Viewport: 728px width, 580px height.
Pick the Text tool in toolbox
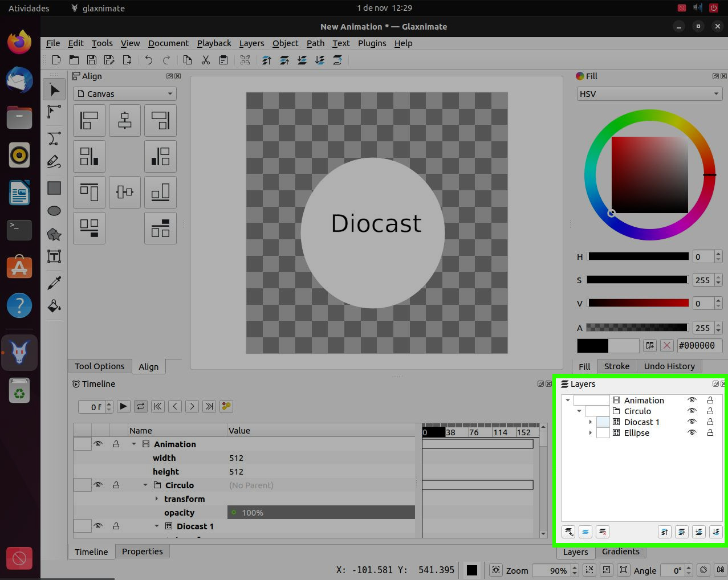pyautogui.click(x=54, y=257)
